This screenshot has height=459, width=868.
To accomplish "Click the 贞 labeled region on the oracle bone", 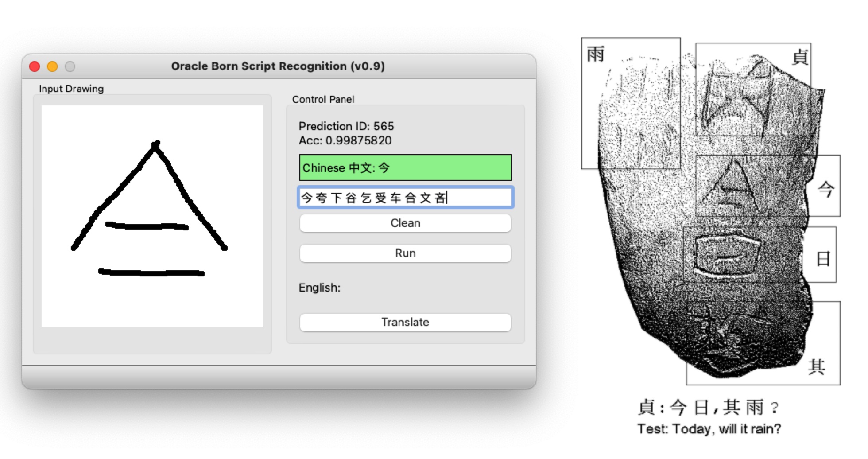I will 753,89.
